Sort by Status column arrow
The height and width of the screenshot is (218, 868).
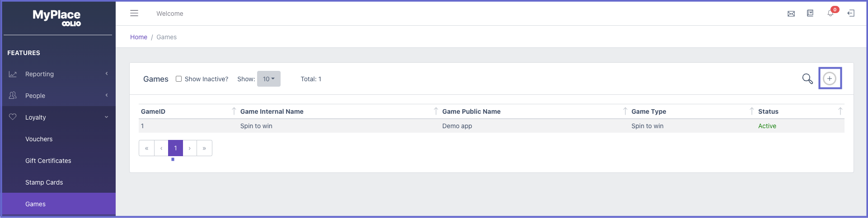pos(840,111)
